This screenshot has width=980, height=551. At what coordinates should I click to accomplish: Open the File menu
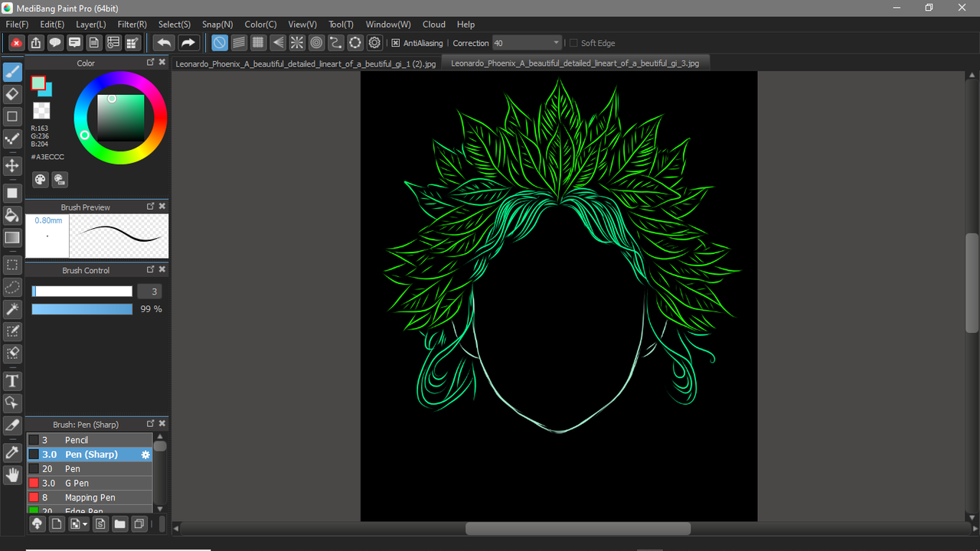click(x=17, y=24)
